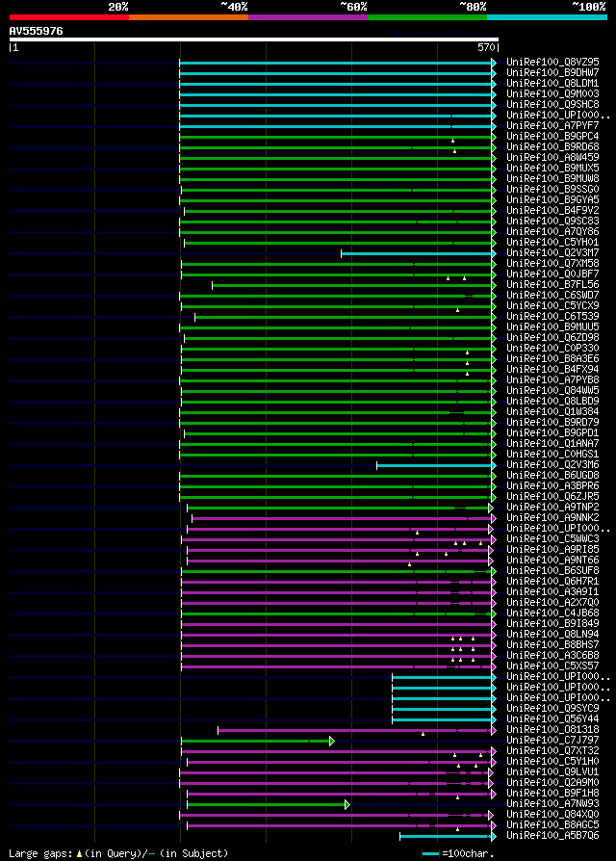Select subject label UniRef100_B9GPD1

pyautogui.click(x=552, y=433)
